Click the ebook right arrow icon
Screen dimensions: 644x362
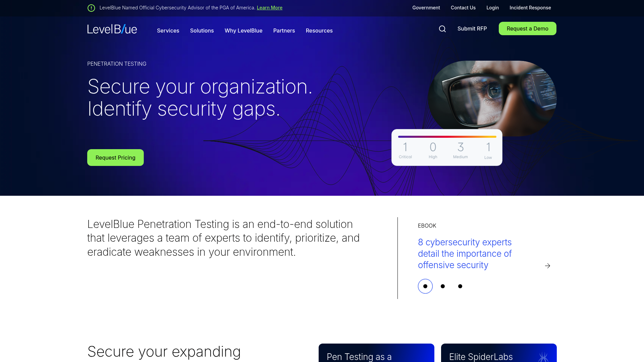coord(547,266)
